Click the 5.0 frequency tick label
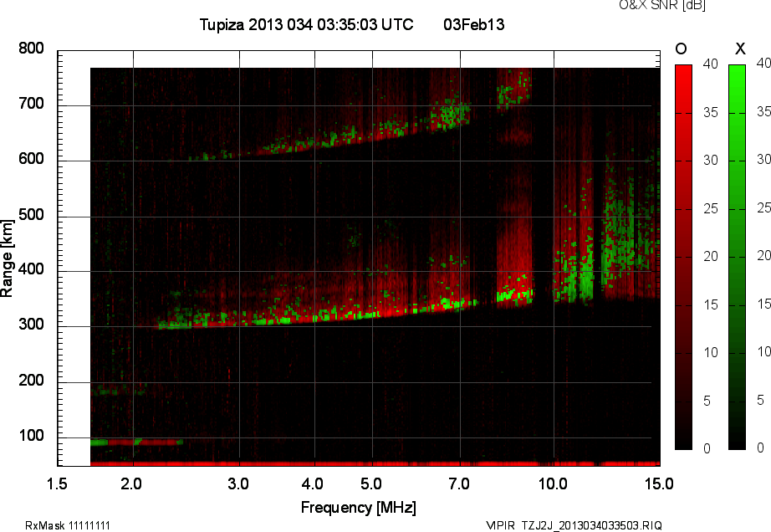Screen dimensions: 771x532 (371, 483)
